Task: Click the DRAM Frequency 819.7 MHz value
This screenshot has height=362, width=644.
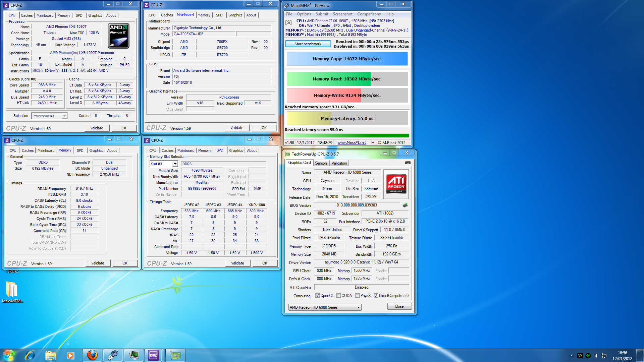Action: click(84, 189)
